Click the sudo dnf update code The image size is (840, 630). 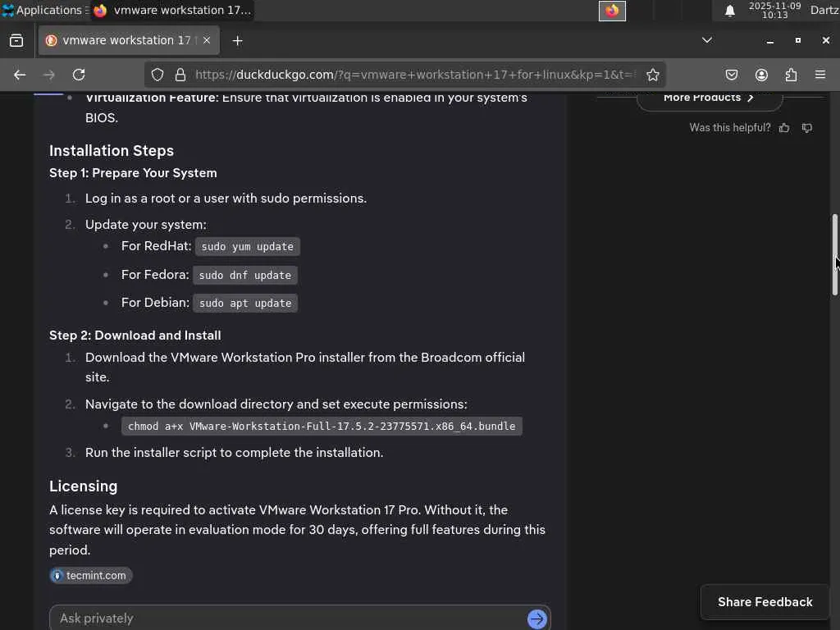[x=244, y=275]
